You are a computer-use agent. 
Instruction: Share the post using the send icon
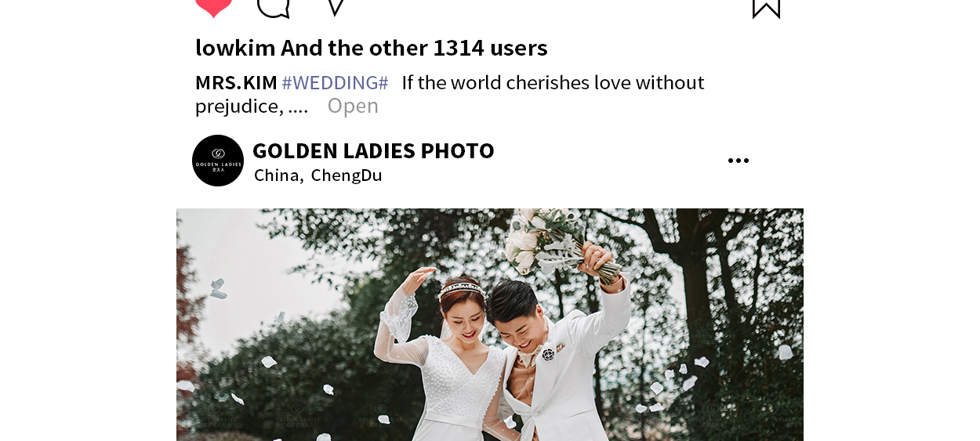336,7
